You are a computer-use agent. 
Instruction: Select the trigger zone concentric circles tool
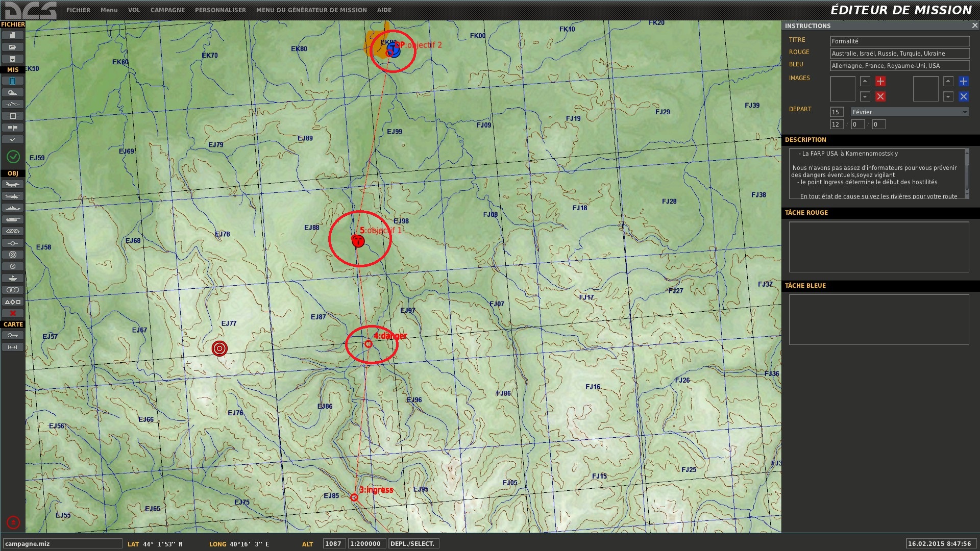click(13, 255)
